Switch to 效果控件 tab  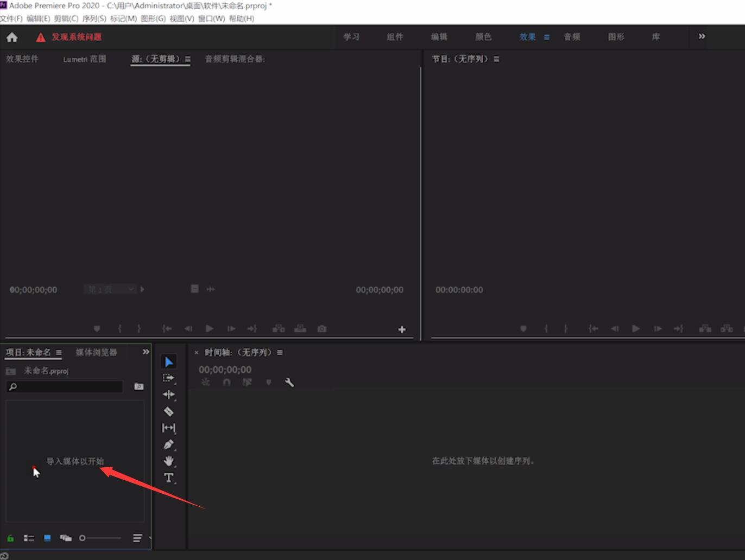22,59
